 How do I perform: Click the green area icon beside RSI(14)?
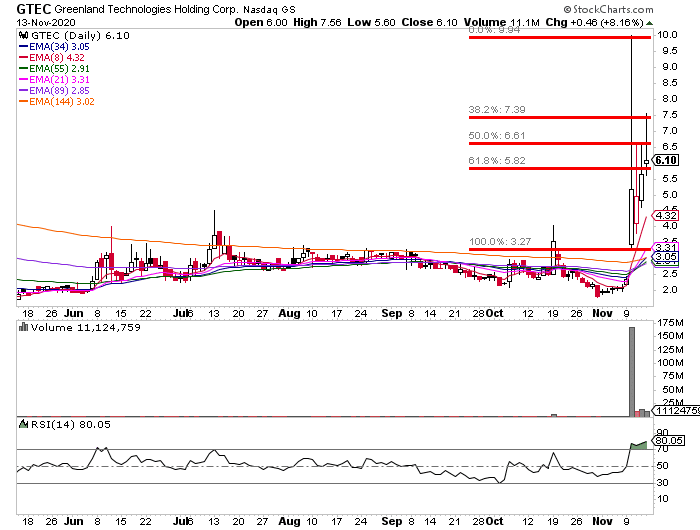click(23, 424)
